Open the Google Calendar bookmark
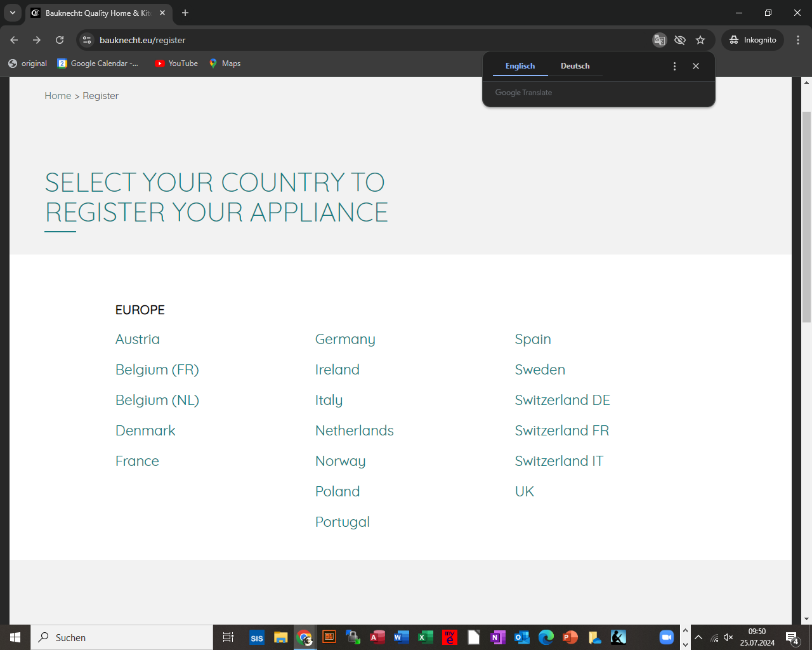This screenshot has width=812, height=650. [x=98, y=63]
